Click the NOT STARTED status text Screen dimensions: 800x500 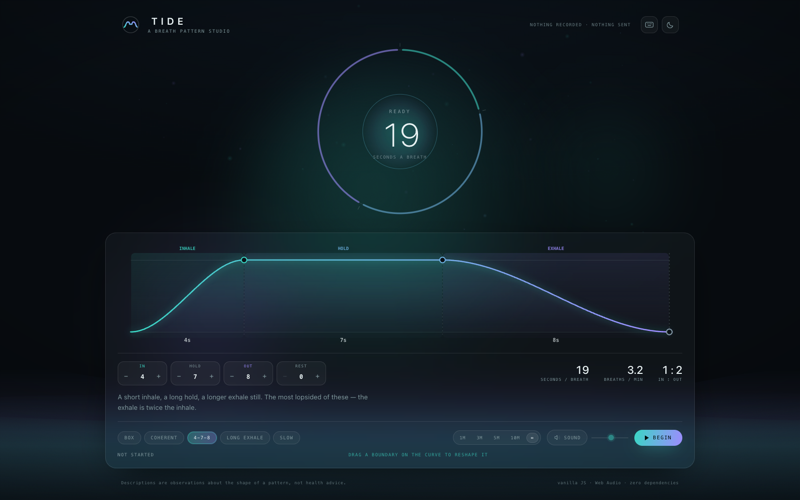tap(135, 455)
